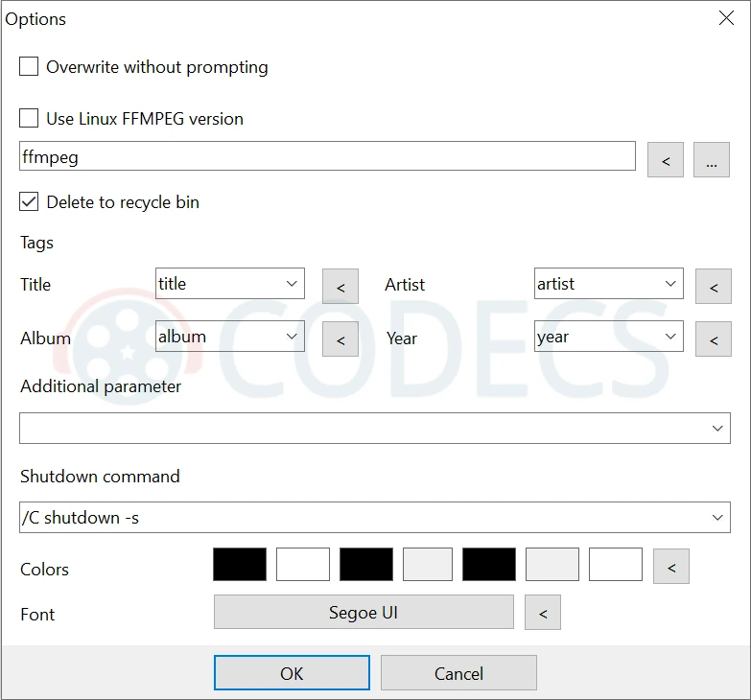Expand the Album tag dropdown
The image size is (751, 700).
click(292, 337)
